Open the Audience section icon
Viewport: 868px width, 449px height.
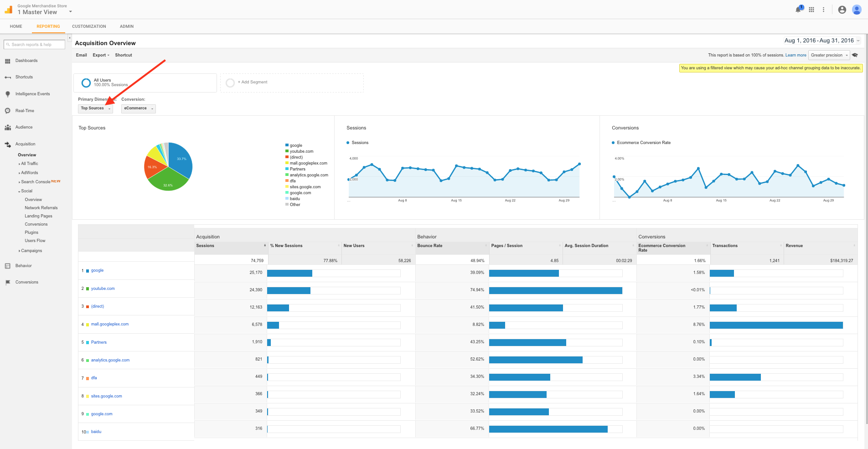click(7, 127)
